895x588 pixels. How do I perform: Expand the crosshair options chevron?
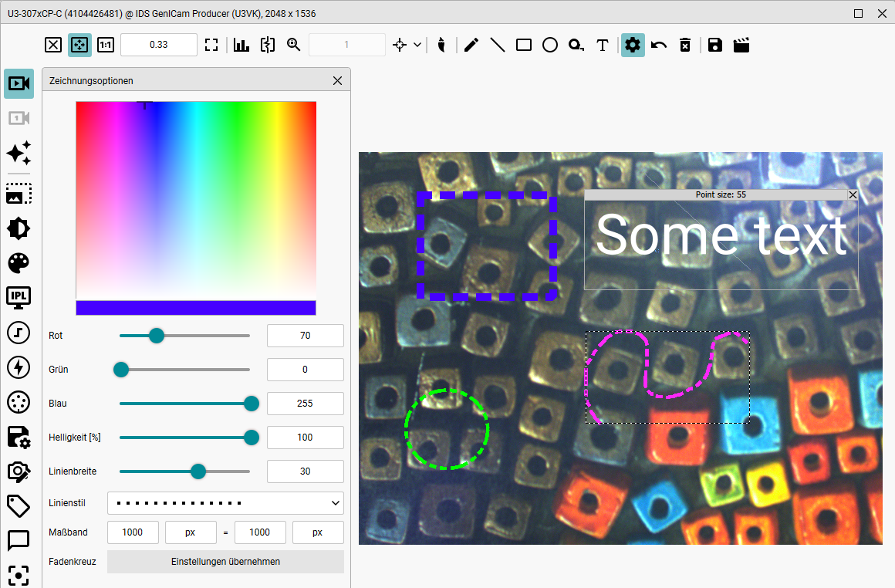417,45
